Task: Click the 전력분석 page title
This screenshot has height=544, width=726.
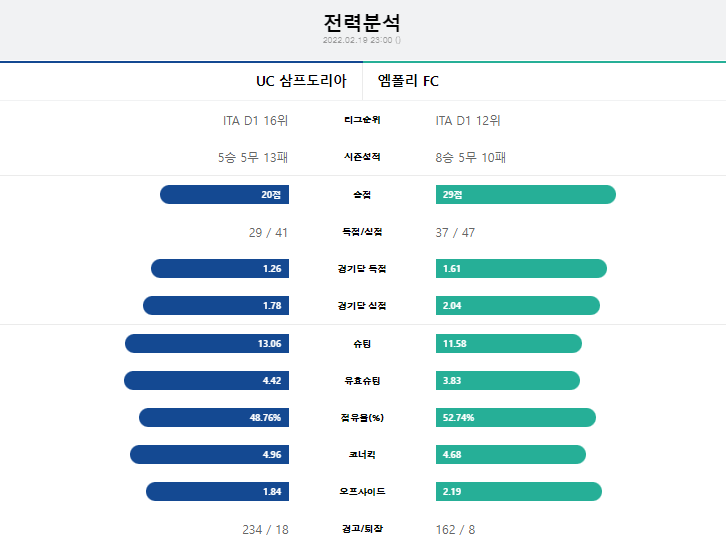Action: click(362, 23)
